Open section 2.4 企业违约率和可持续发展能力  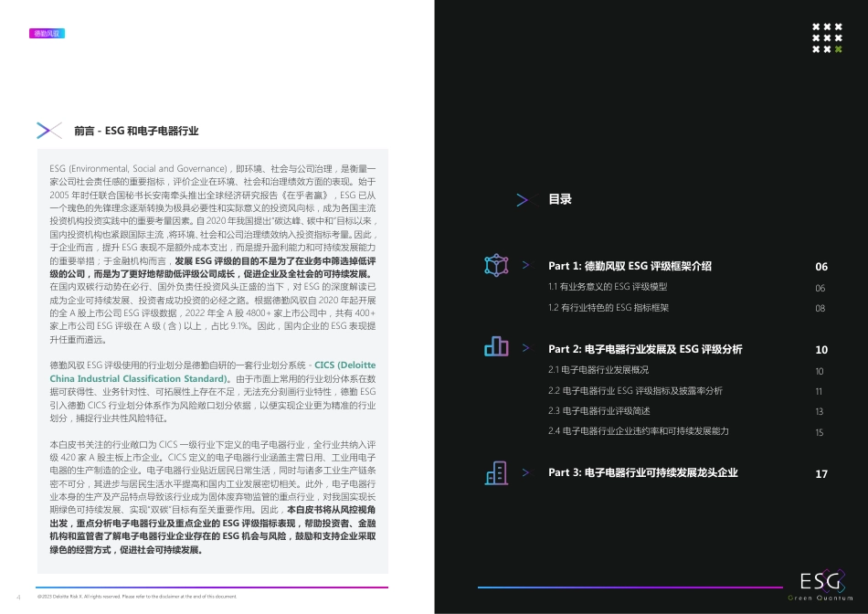(x=639, y=430)
